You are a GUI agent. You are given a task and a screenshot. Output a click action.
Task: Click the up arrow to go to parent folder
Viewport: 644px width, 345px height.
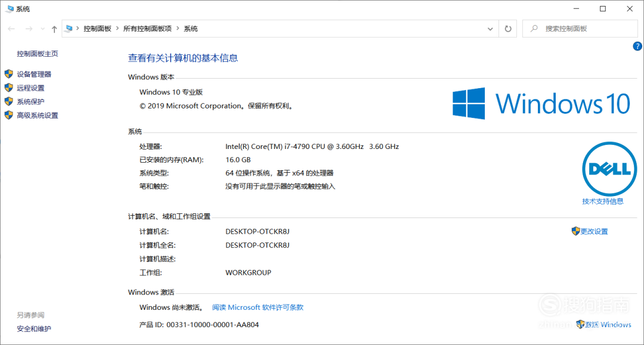53,28
